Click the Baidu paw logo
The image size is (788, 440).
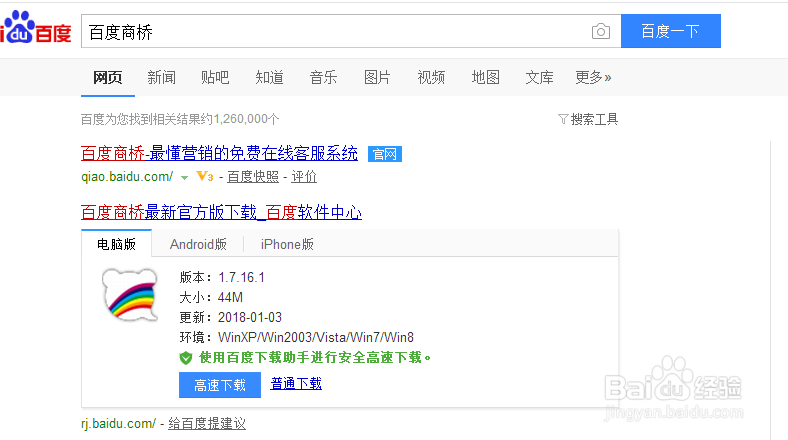tap(35, 27)
